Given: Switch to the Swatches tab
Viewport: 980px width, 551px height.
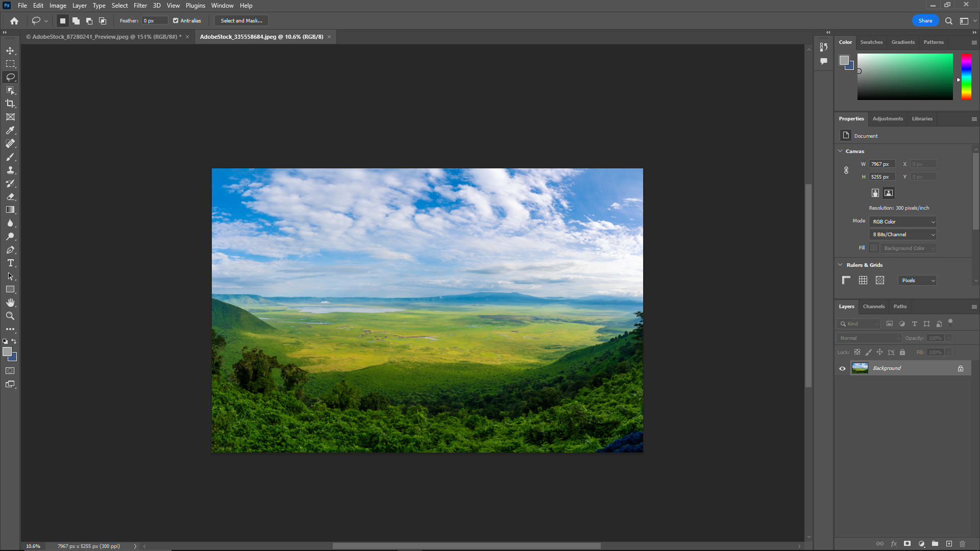Looking at the screenshot, I should (871, 42).
